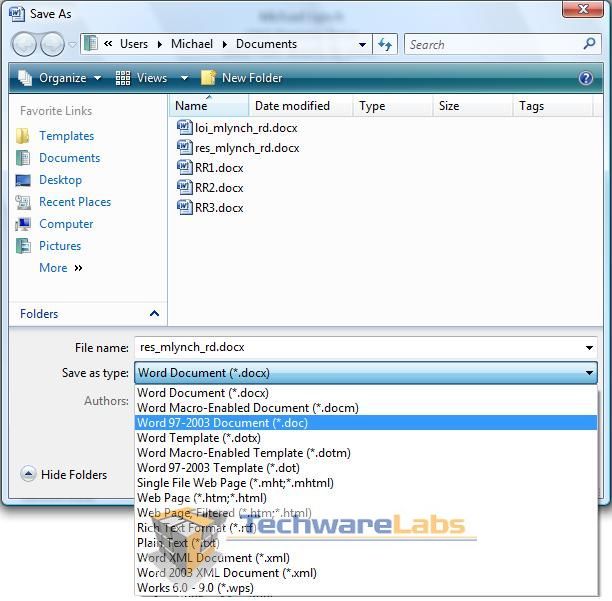Select Word 97-2003 Template (*.dot)
Image resolution: width=612 pixels, height=601 pixels.
[x=366, y=468]
